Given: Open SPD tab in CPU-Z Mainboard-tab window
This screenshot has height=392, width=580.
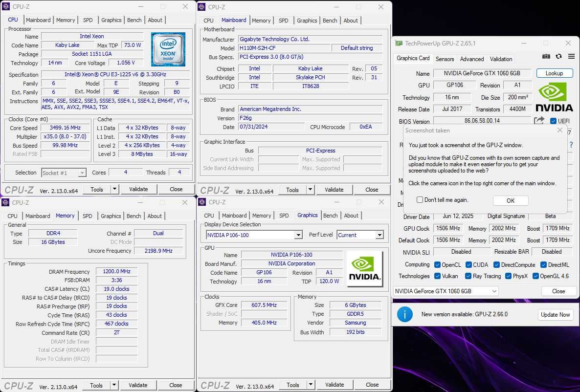Looking at the screenshot, I should coord(284,21).
